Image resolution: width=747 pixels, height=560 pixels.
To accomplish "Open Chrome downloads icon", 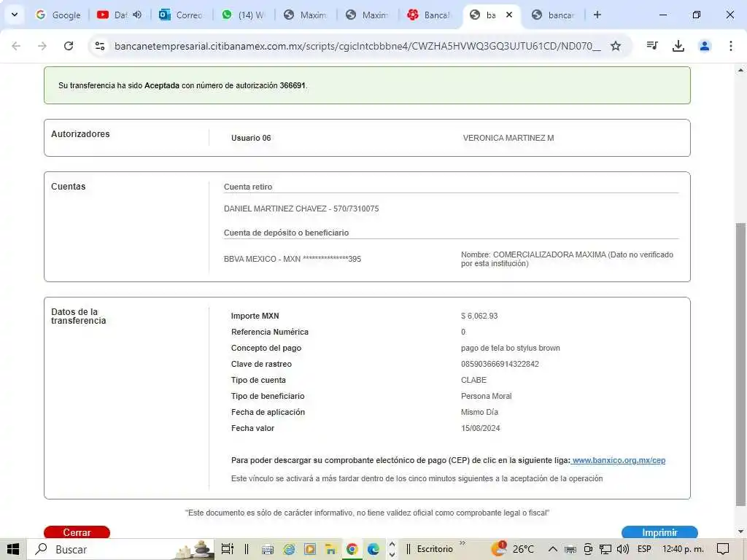I will (x=678, y=46).
